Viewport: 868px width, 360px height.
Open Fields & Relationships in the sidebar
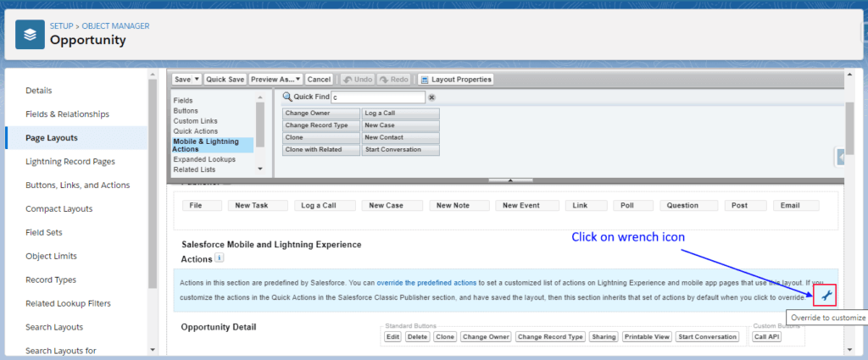click(67, 114)
